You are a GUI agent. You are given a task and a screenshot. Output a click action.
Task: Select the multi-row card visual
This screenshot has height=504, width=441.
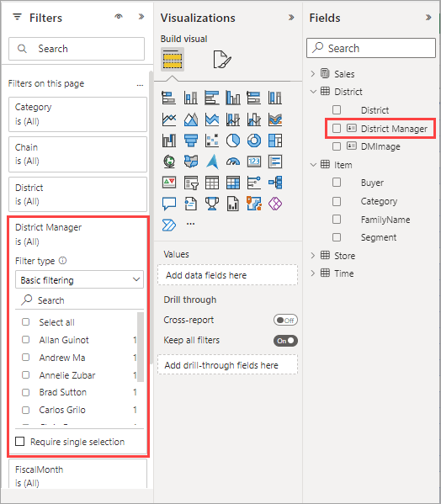(x=275, y=162)
